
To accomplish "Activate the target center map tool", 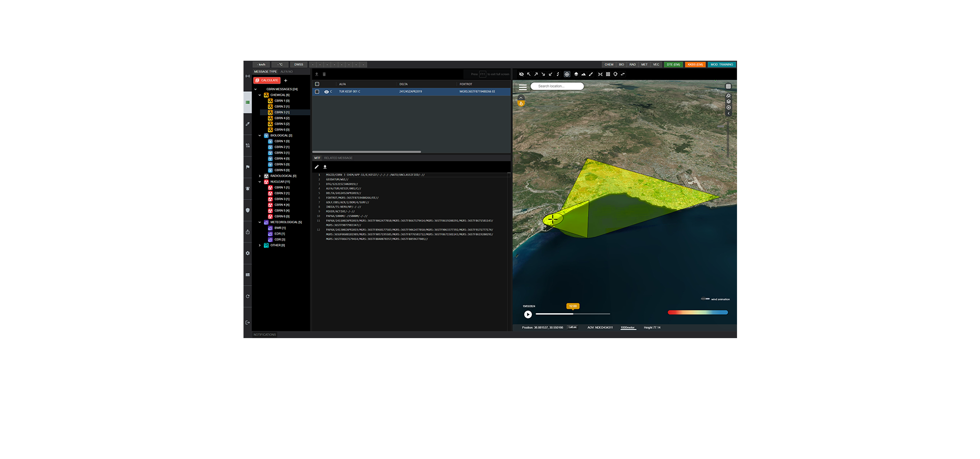I will [x=567, y=74].
